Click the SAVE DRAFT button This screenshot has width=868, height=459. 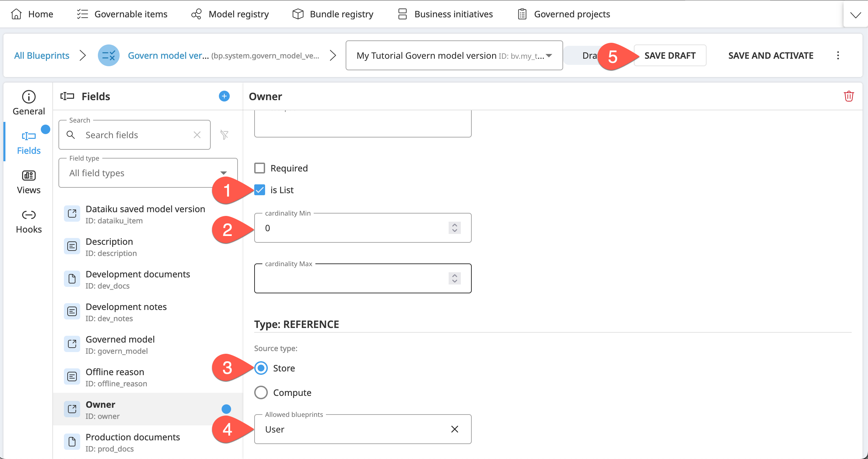click(670, 55)
